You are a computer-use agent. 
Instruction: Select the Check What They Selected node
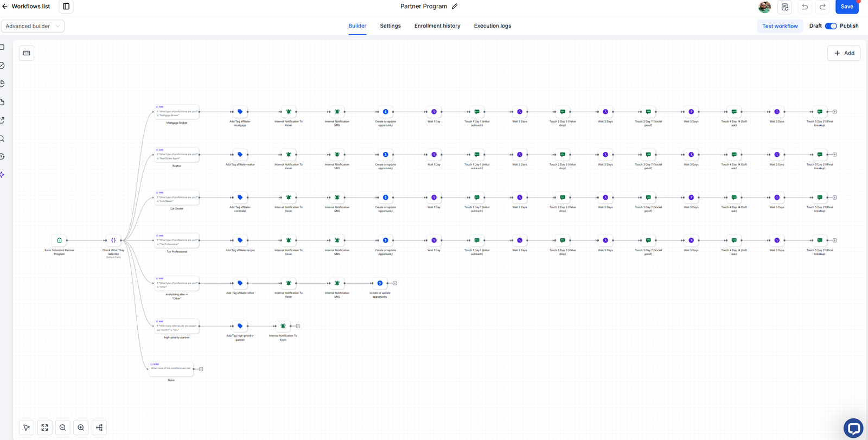click(113, 240)
